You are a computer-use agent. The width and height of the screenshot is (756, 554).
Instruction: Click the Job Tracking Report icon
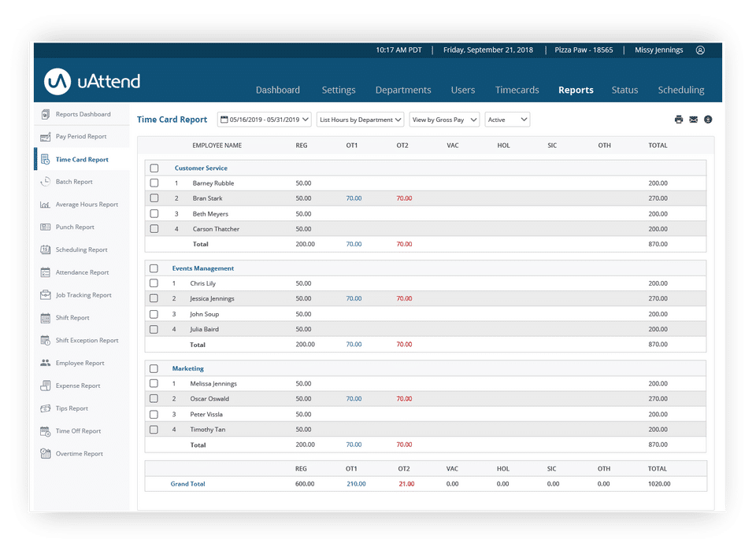pos(46,295)
